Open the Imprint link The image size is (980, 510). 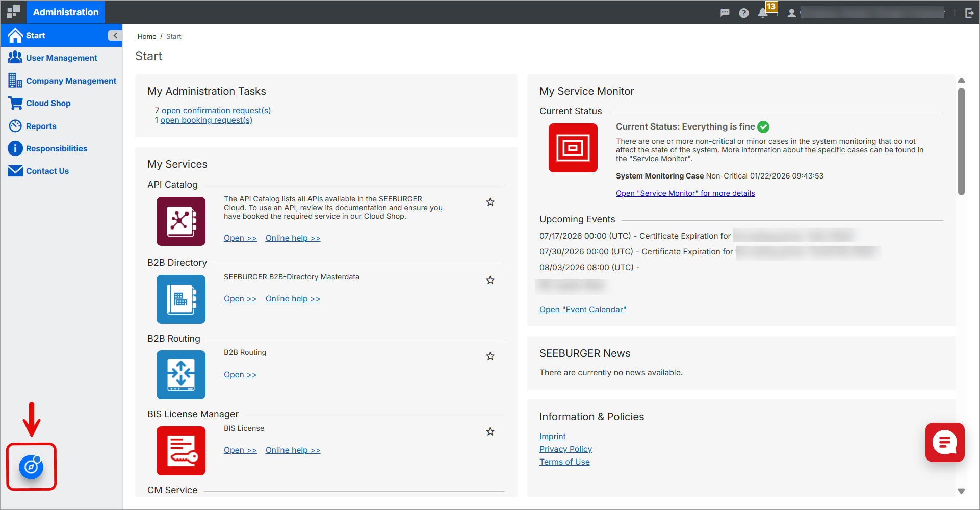553,436
